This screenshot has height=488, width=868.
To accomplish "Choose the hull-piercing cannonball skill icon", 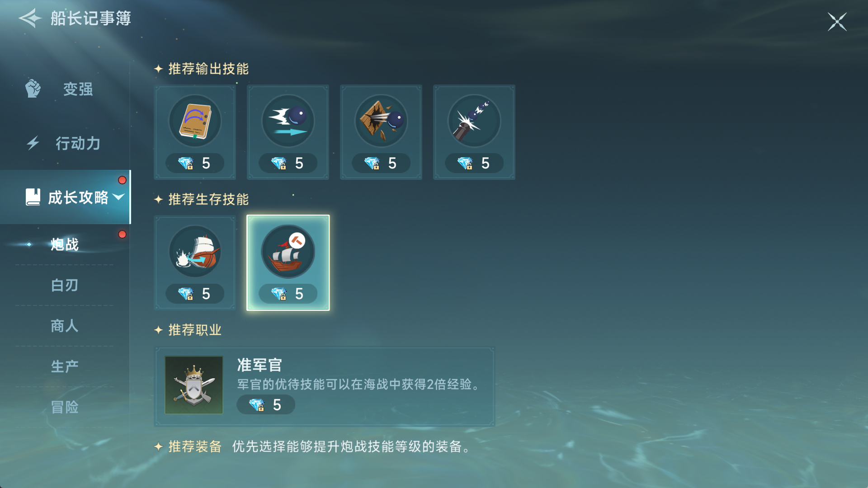I will point(381,121).
